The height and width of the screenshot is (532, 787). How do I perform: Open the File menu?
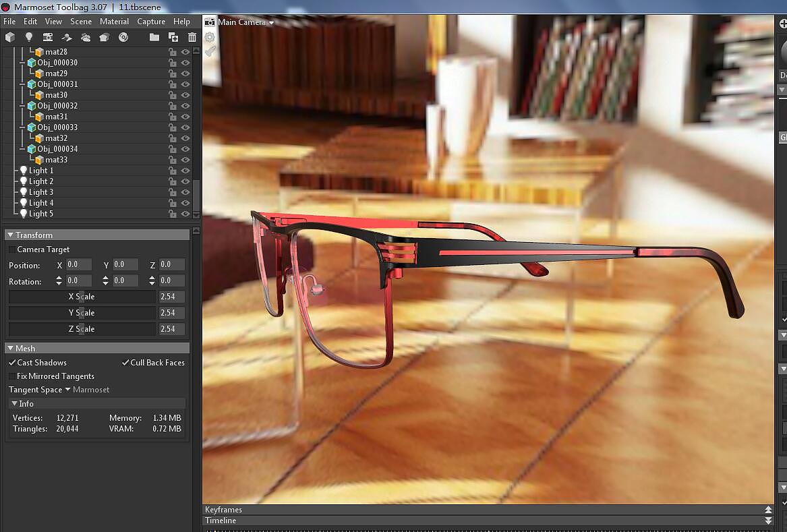(x=9, y=22)
